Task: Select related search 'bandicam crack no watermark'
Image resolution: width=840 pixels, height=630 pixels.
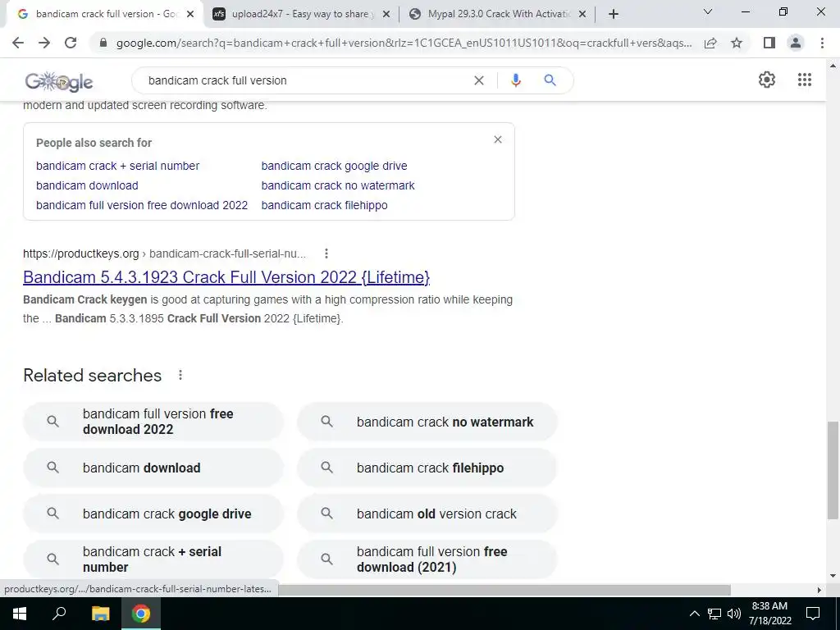Action: click(427, 422)
